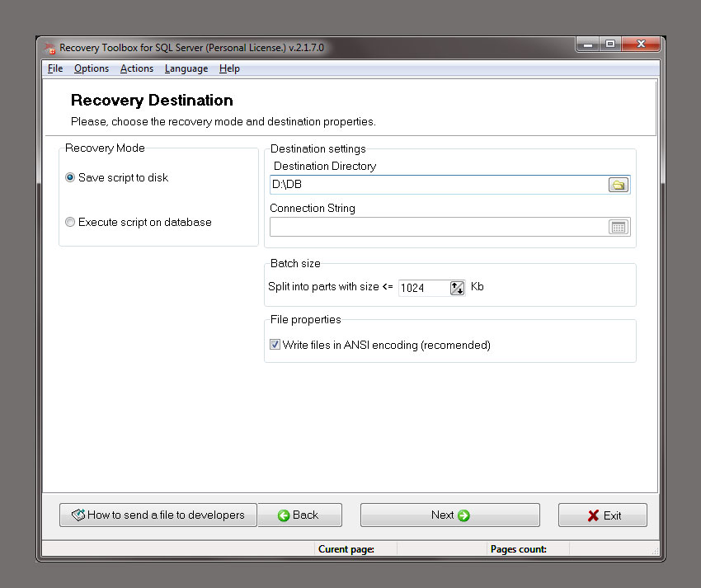Click the Curent page status label
Viewport: 701px width, 588px height.
pyautogui.click(x=346, y=549)
